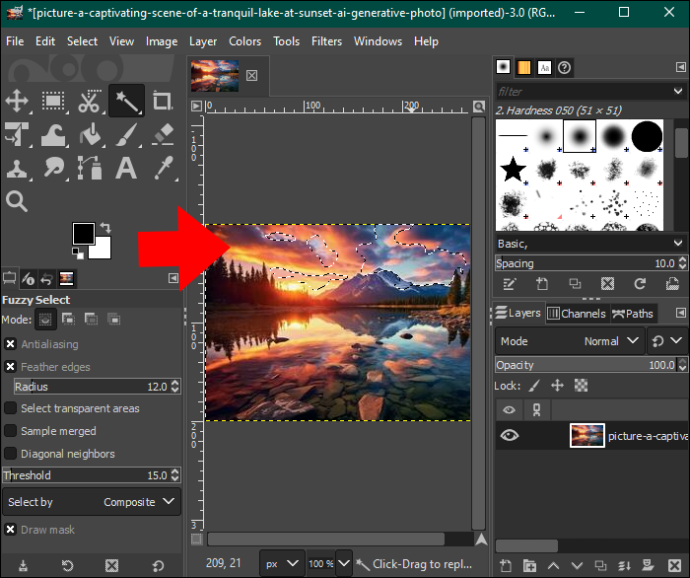Save tool preset in tool options
Screen dimensions: 690x578
[x=23, y=566]
